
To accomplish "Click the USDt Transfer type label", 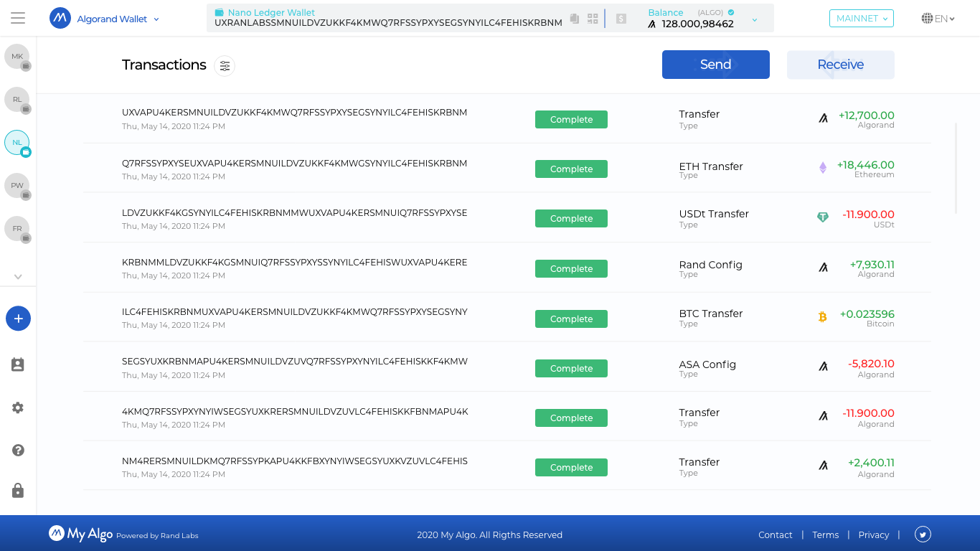I will 714,214.
